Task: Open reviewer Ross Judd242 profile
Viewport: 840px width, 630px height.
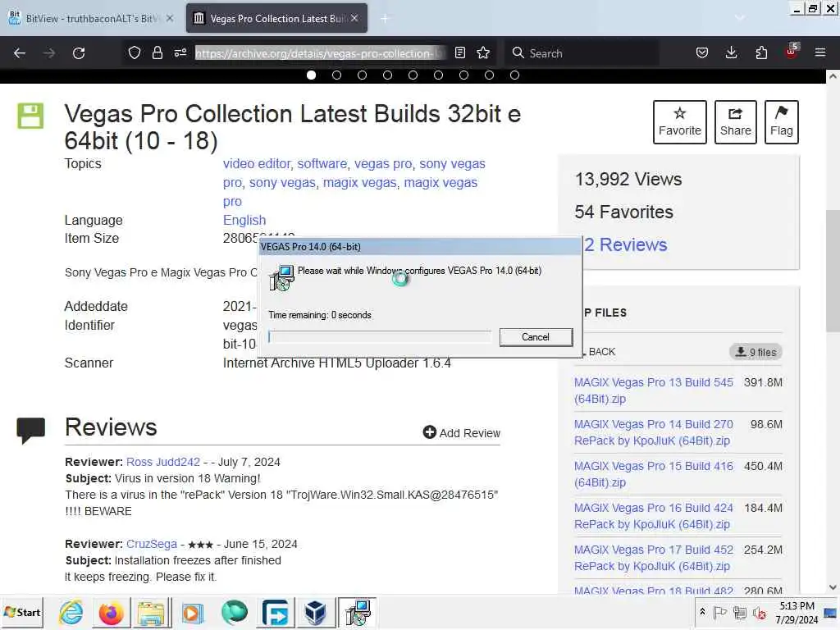Action: [163, 462]
